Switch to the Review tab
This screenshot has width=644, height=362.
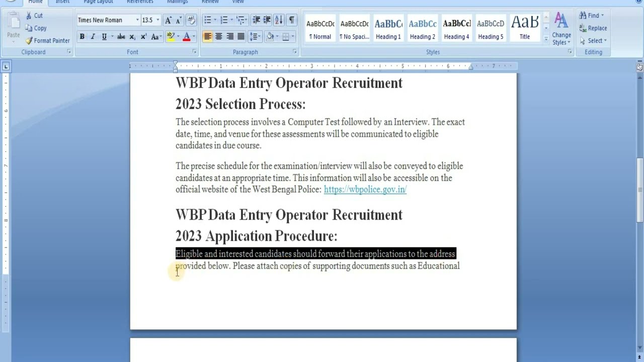tap(210, 2)
